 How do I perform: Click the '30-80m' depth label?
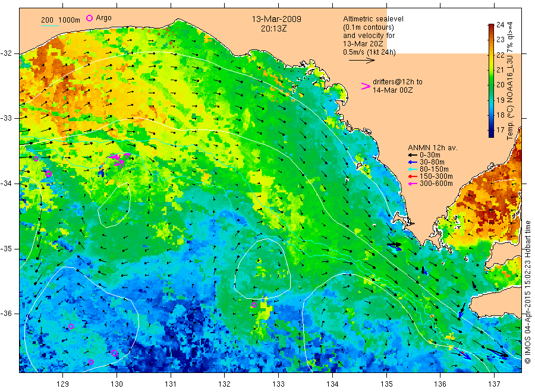click(x=432, y=162)
